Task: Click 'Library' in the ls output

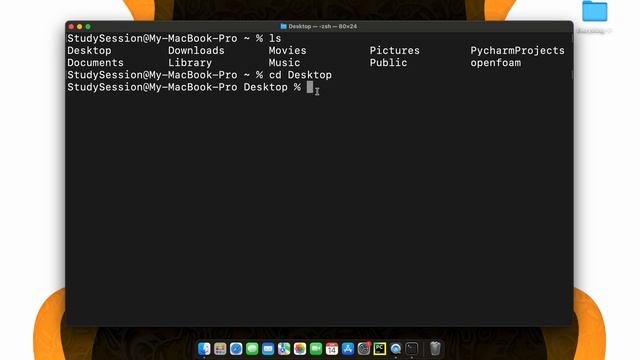Action: click(190, 63)
